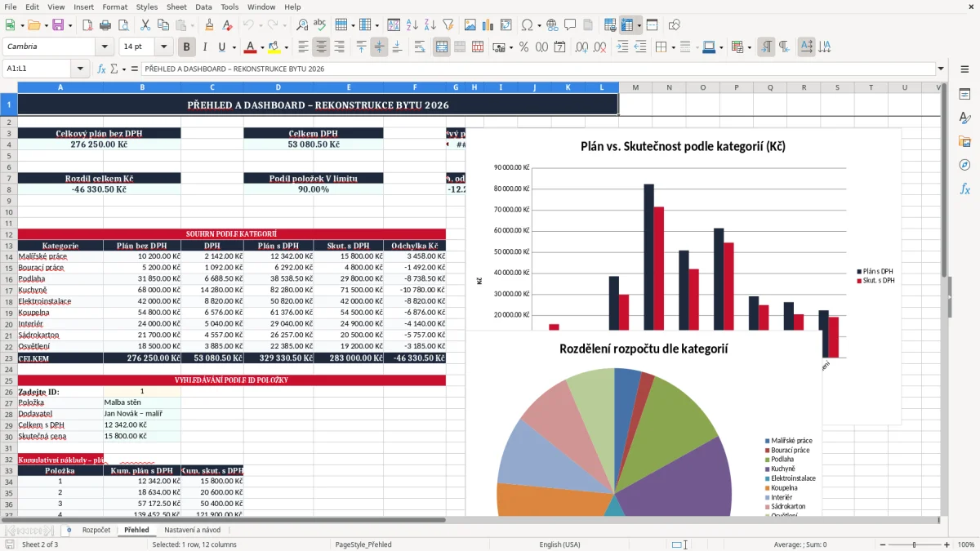Toggle left-to-right text direction

(x=766, y=47)
